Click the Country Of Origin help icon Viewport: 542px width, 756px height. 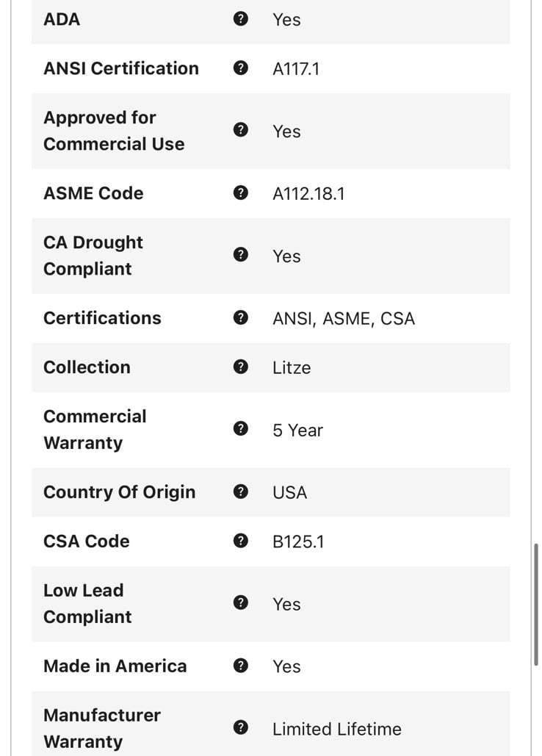coord(240,492)
